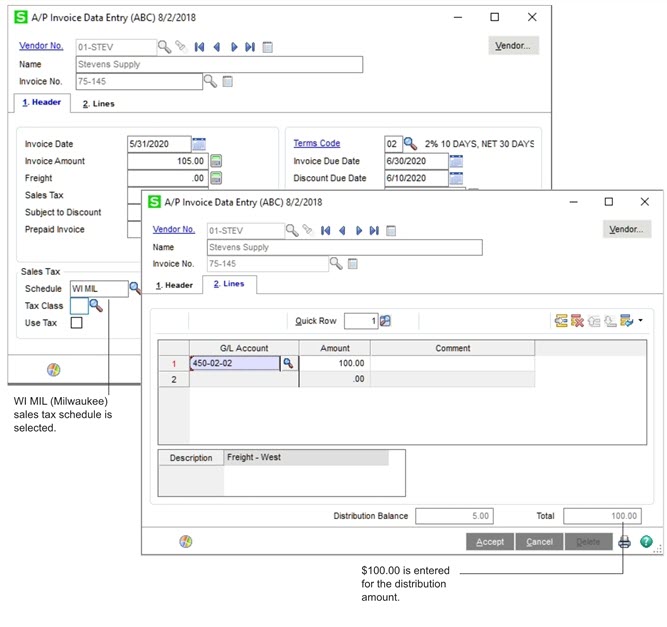Click the red X delete-row grid icon

coord(577,320)
